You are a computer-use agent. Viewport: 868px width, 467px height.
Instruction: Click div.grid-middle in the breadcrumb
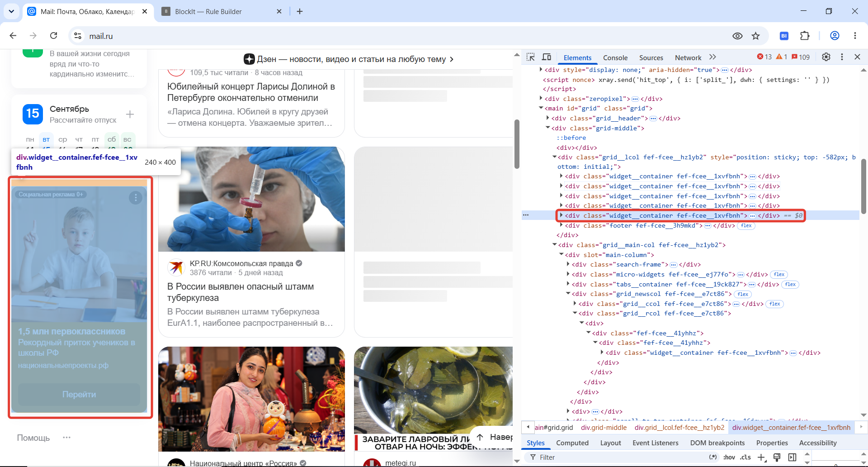[604, 427]
